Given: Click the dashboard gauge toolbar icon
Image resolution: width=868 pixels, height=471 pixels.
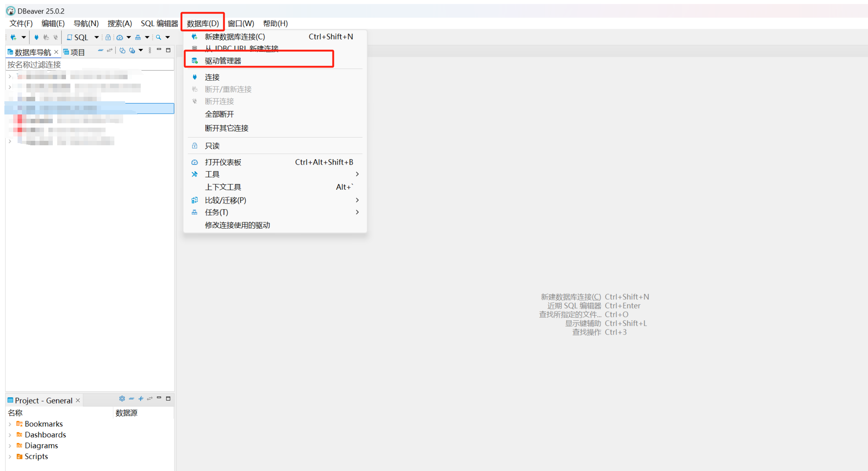Looking at the screenshot, I should pyautogui.click(x=119, y=37).
